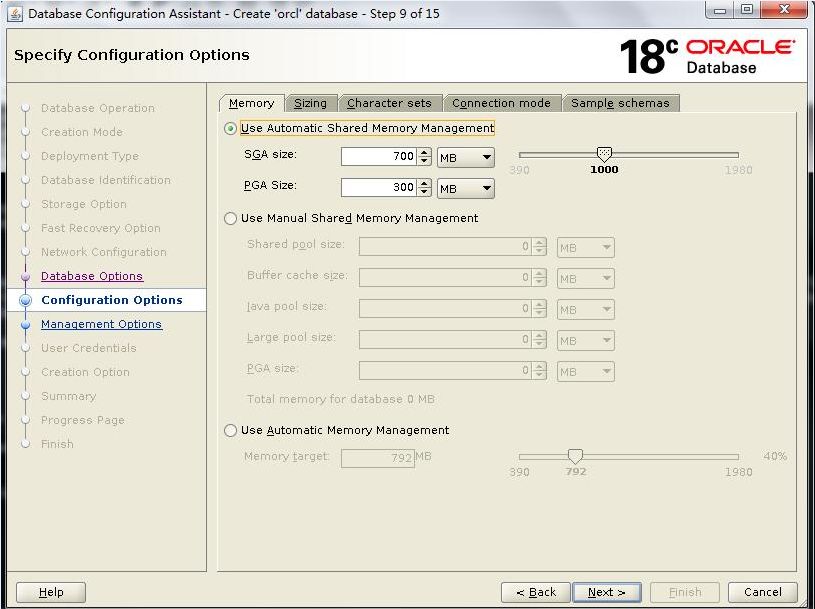Open the SGA size unit MB dropdown
Image resolution: width=815 pixels, height=609 pixels.
(x=466, y=157)
